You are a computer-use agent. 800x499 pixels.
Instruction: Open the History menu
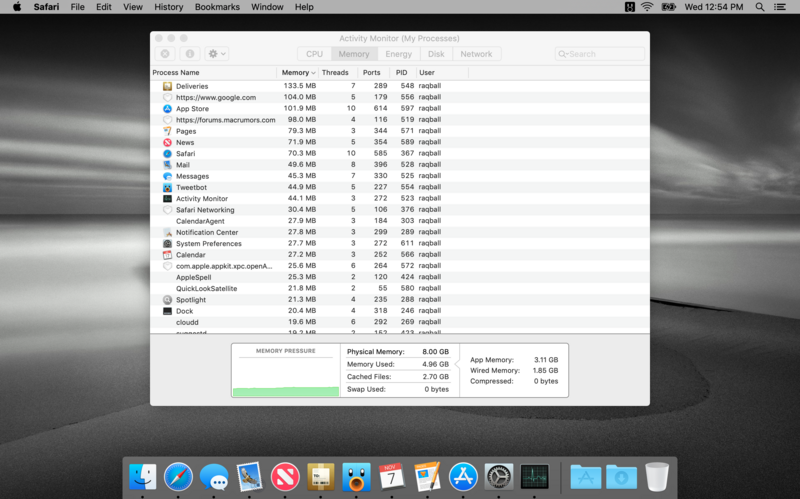point(168,7)
